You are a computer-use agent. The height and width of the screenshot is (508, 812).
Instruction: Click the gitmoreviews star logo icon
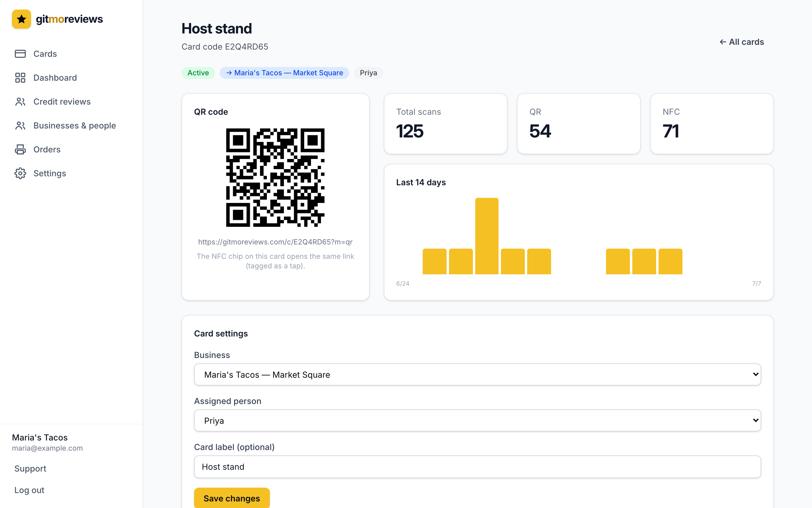21,19
